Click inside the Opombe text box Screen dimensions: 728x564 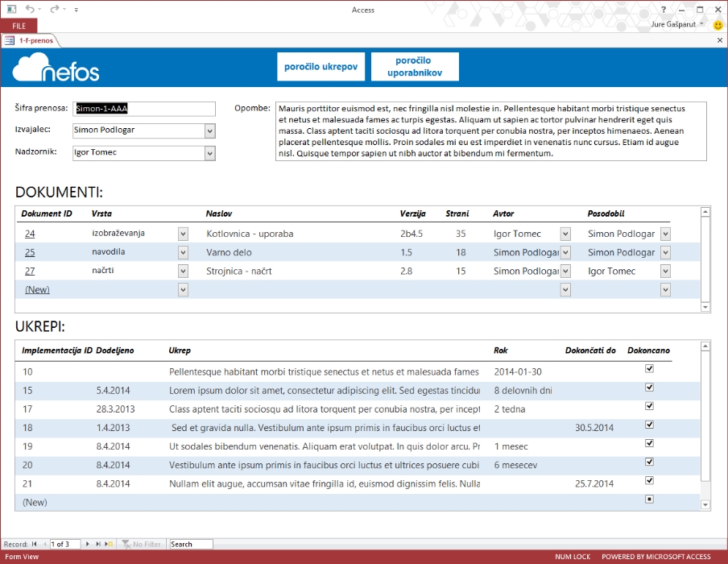coord(490,131)
